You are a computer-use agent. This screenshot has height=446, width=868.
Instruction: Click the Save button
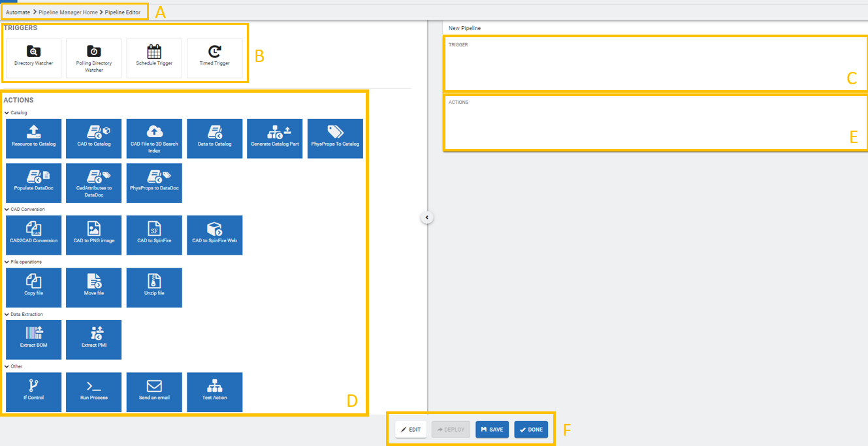[x=492, y=430]
